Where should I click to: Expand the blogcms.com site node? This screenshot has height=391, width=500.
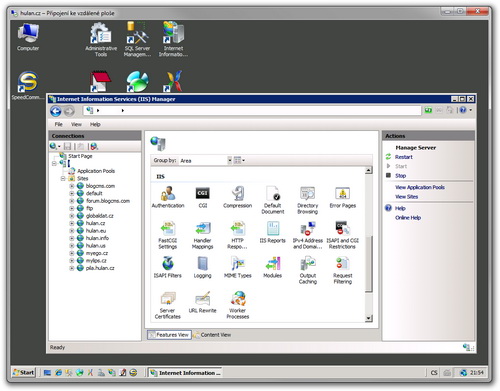[x=72, y=186]
